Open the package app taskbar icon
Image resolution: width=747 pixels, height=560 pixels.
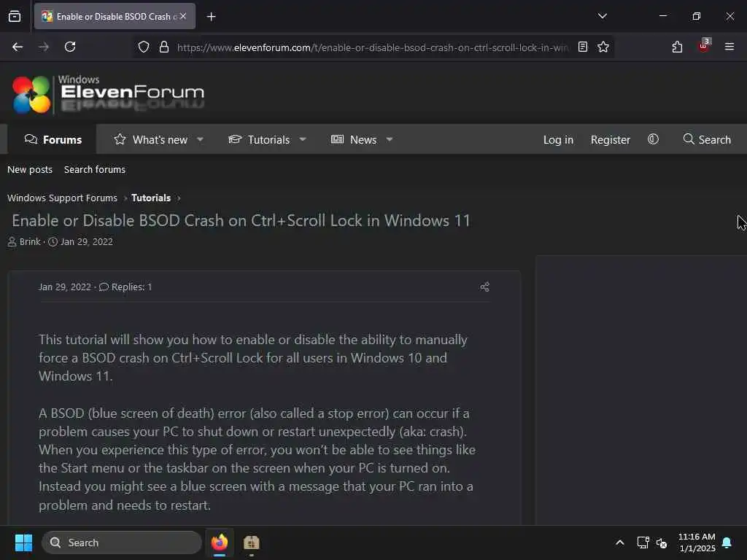click(x=251, y=542)
